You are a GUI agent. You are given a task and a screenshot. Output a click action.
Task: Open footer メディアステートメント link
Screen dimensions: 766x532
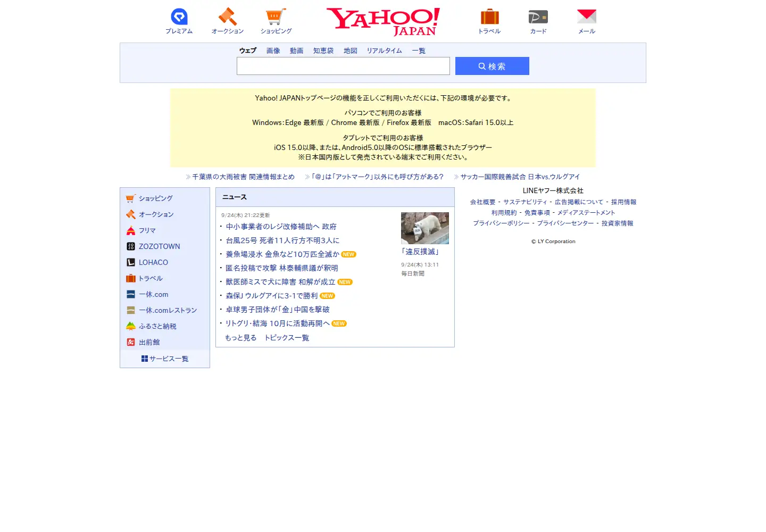tap(586, 213)
